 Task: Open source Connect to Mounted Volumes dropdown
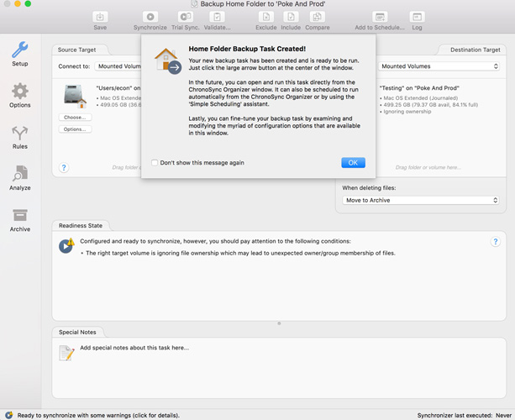(x=118, y=66)
